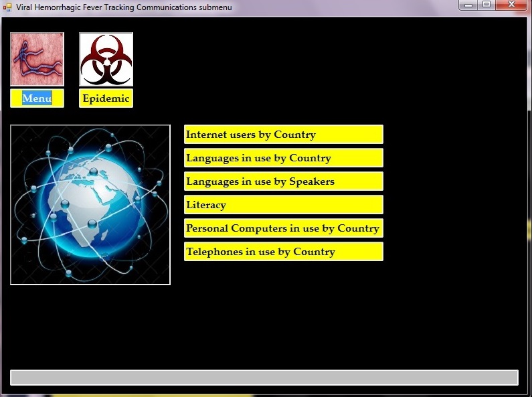Click the window's right edge border

(529, 201)
